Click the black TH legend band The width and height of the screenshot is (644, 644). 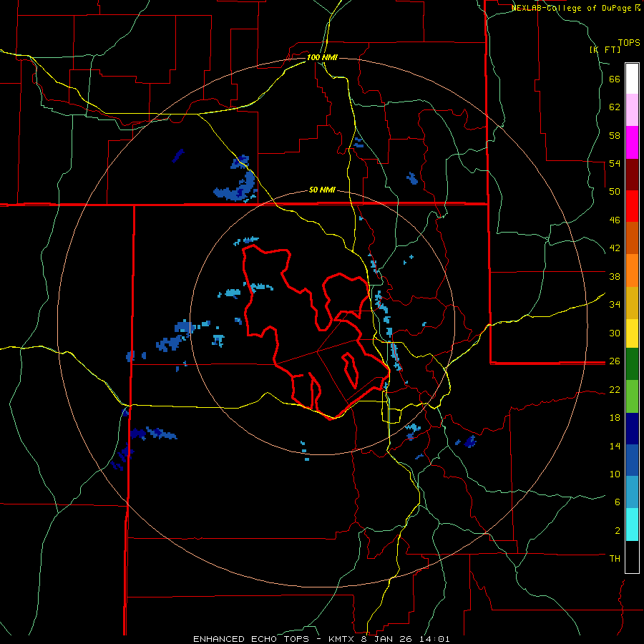pyautogui.click(x=632, y=557)
